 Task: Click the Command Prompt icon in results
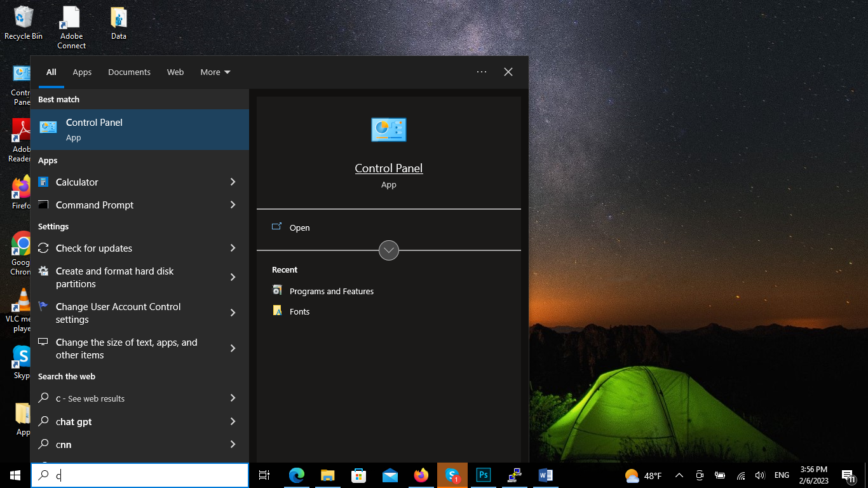coord(43,205)
